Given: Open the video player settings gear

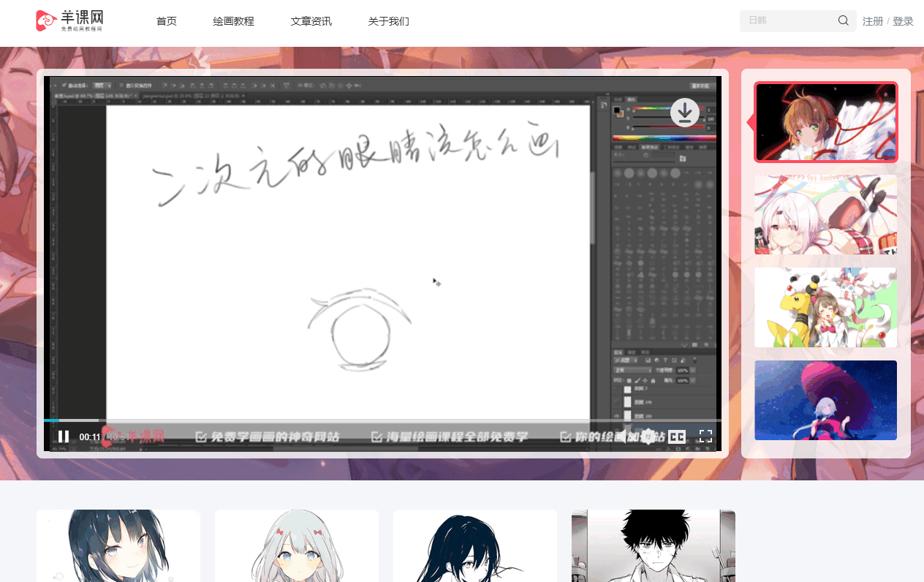Looking at the screenshot, I should click(x=648, y=436).
